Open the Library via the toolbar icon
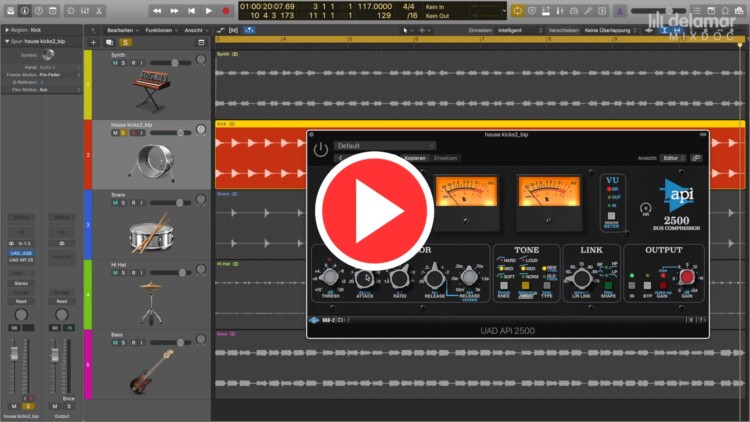 click(x=10, y=11)
